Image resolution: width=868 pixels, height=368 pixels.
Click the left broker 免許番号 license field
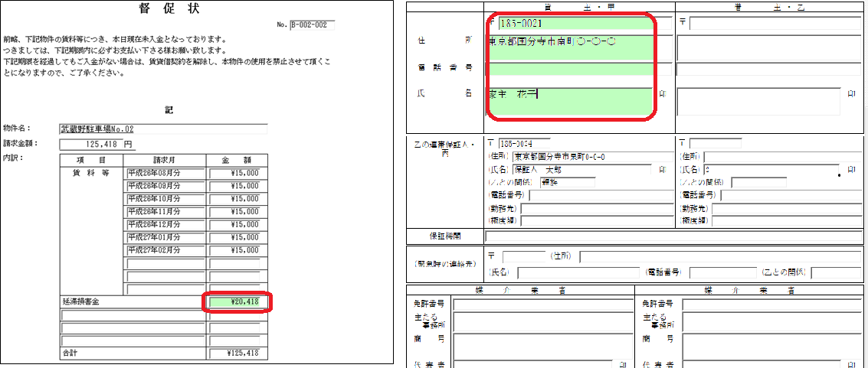542,304
